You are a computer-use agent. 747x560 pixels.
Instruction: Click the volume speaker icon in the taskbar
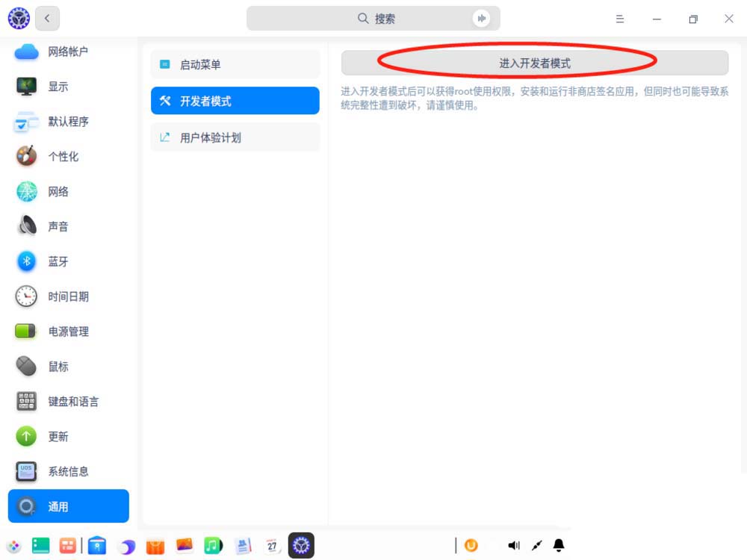[x=514, y=546]
